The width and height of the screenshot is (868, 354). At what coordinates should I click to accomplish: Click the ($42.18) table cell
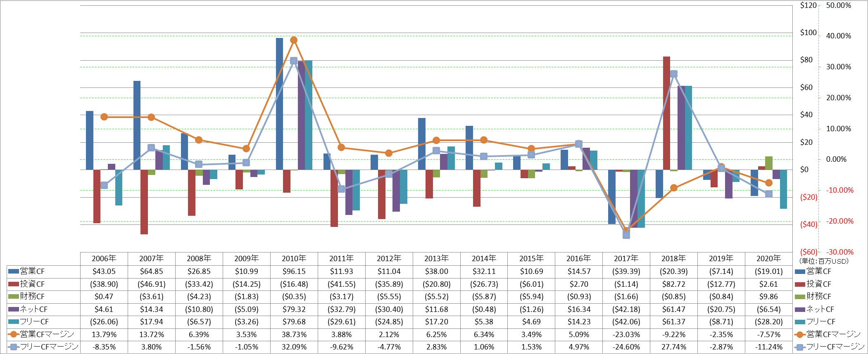pos(626,309)
